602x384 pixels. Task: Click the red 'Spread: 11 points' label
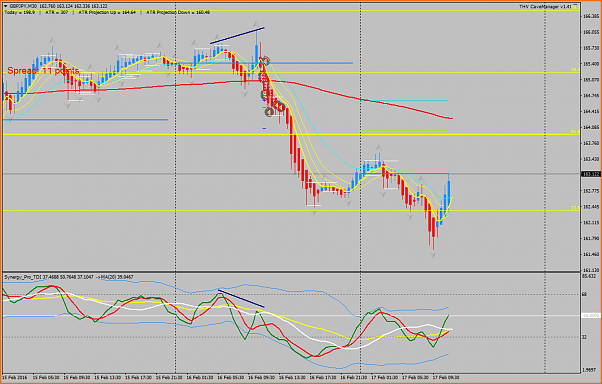coord(43,71)
